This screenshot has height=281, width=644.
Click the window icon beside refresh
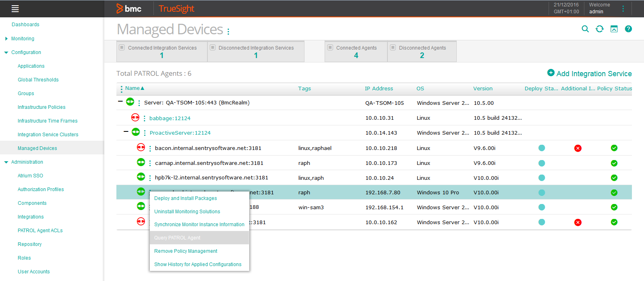[x=614, y=29]
